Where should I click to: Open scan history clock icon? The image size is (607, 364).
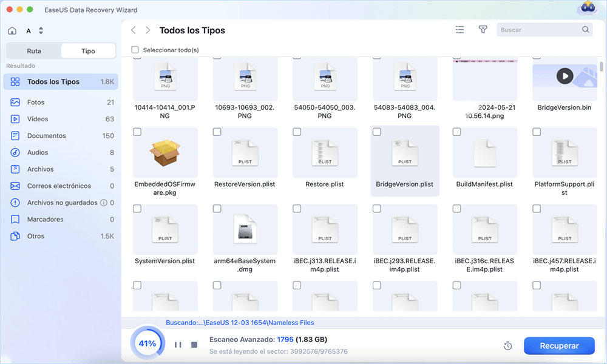click(508, 346)
